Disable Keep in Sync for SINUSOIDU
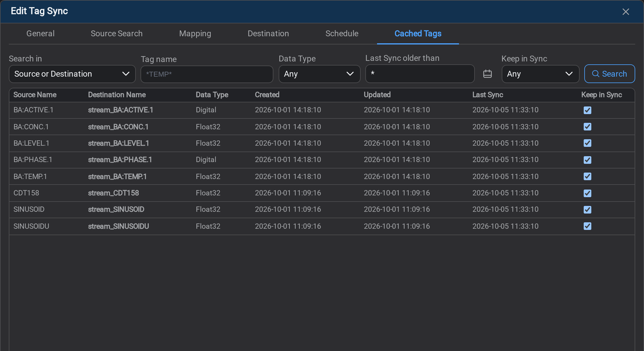 pos(587,226)
